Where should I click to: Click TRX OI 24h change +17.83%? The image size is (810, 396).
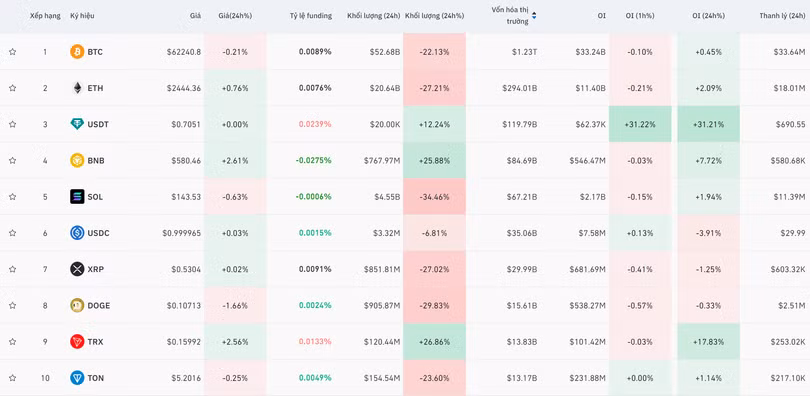point(708,342)
